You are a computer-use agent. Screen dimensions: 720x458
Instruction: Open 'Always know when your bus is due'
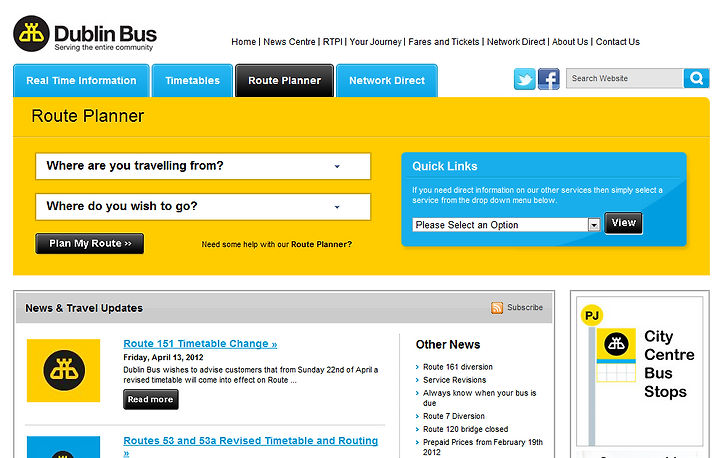point(479,398)
